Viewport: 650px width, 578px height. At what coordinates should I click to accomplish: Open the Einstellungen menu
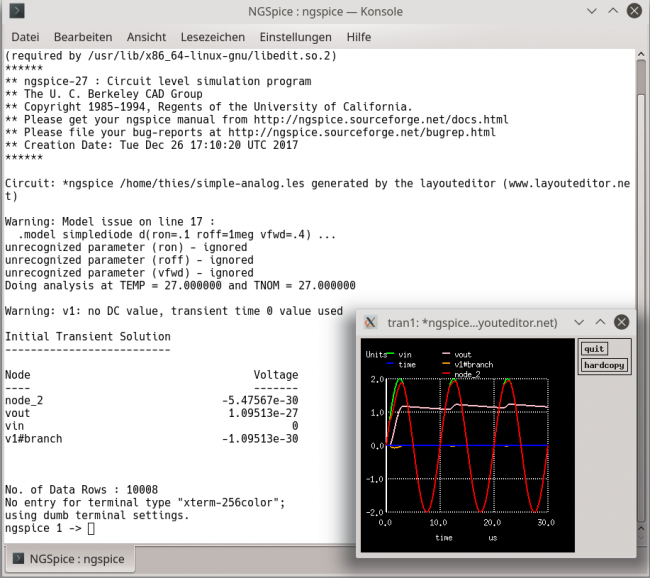coord(296,37)
